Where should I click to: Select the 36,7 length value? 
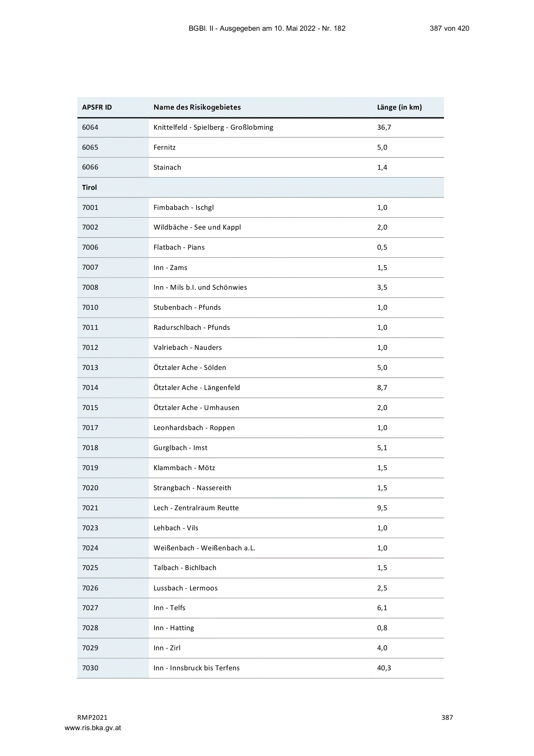point(384,127)
